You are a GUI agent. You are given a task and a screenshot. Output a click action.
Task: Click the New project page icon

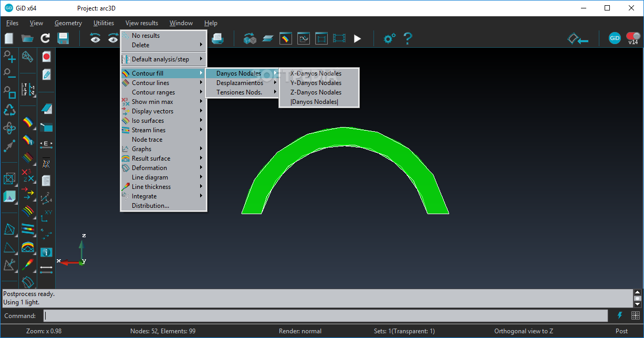9,38
